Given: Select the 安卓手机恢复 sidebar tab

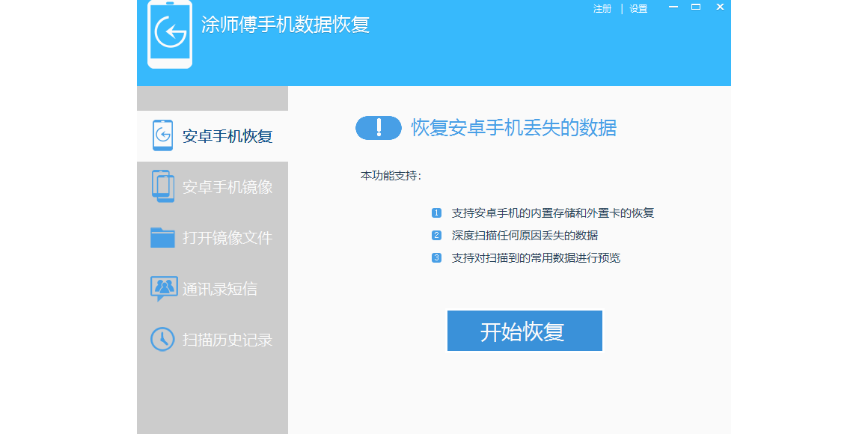Looking at the screenshot, I should tap(227, 136).
